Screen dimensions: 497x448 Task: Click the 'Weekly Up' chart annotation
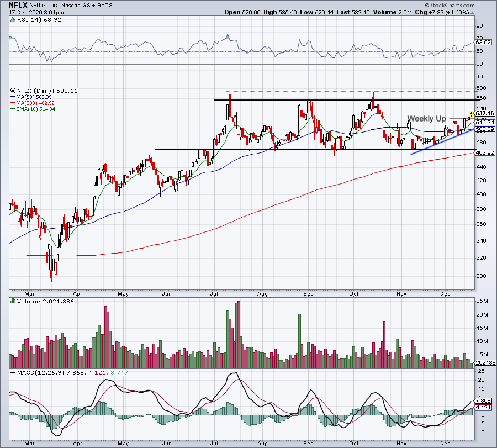[426, 119]
